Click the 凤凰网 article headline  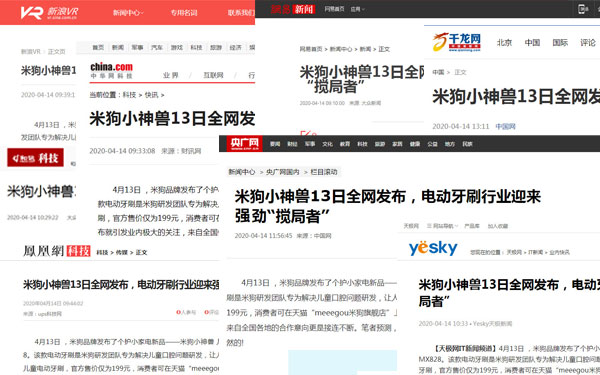point(121,284)
